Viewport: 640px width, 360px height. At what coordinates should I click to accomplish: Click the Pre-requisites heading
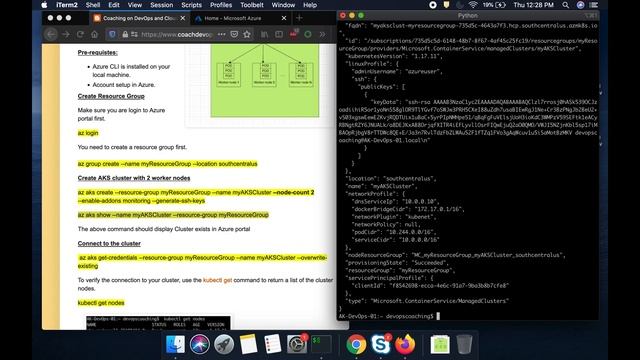tap(98, 53)
